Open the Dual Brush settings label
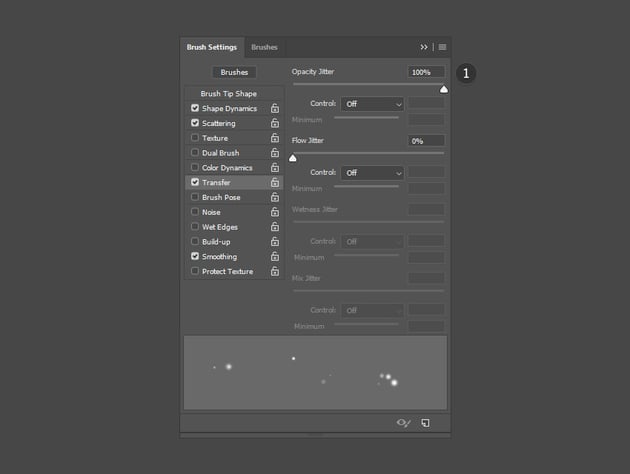 click(221, 153)
